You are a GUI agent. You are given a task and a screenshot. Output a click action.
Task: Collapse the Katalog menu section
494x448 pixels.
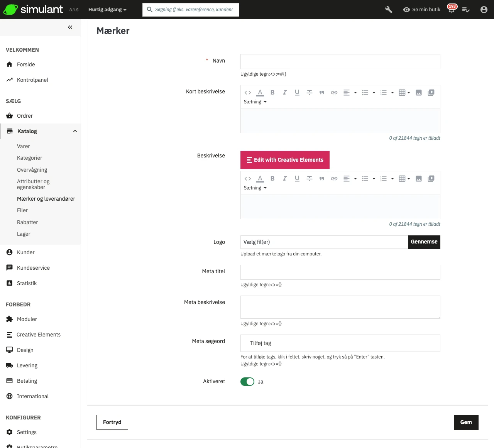coord(75,131)
